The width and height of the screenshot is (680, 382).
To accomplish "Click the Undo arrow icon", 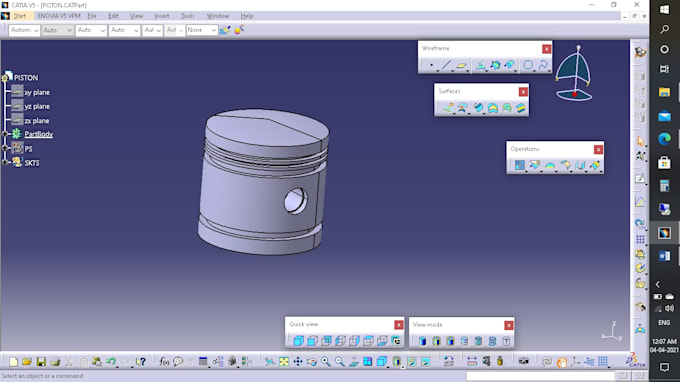I will tap(111, 362).
